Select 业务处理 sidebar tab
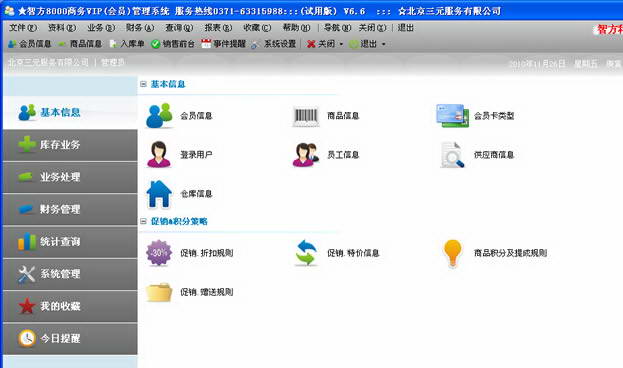This screenshot has height=368, width=623. click(70, 177)
